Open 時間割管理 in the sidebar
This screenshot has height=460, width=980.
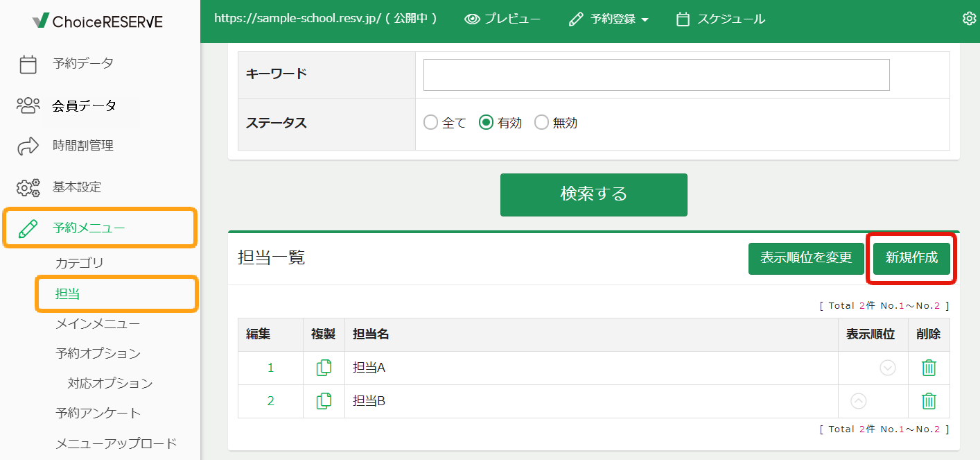click(83, 146)
